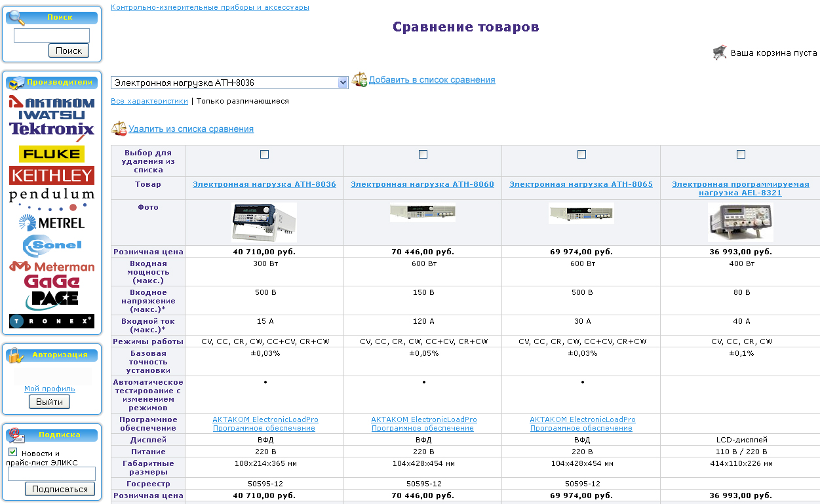820x504 pixels.
Task: Open the METREL manufacturer logo
Action: (x=52, y=223)
